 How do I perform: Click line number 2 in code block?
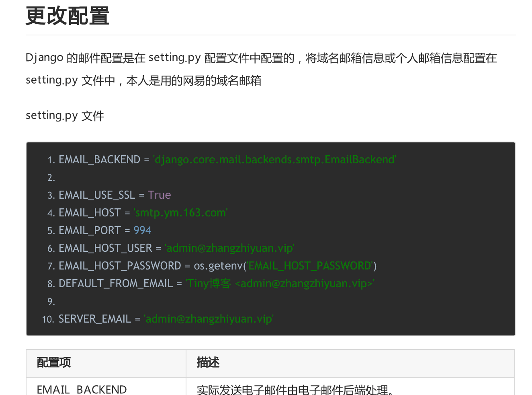(x=51, y=178)
